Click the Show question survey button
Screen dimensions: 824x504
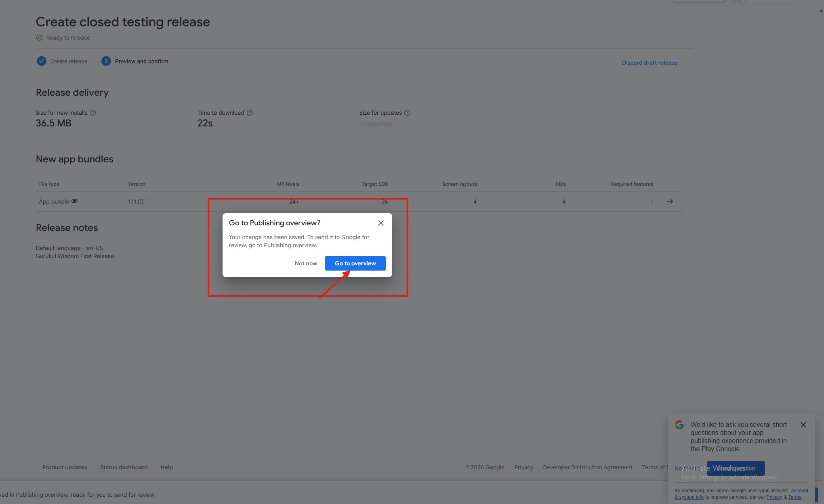click(x=736, y=468)
